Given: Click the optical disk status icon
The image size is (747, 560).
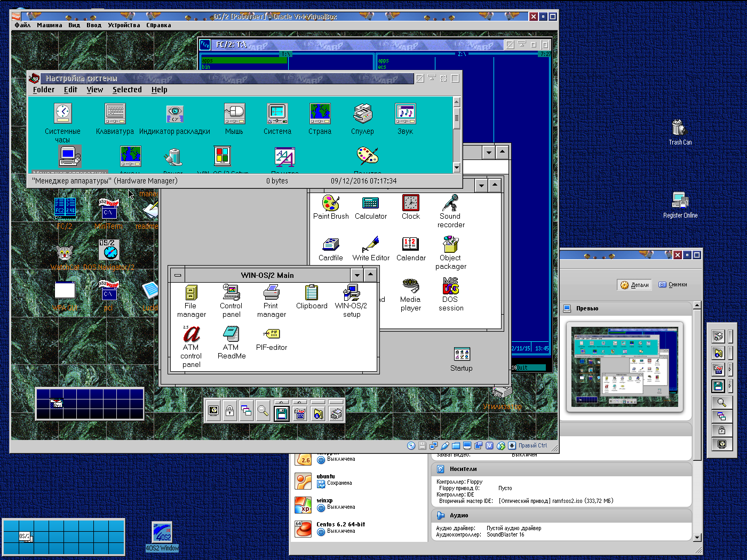Looking at the screenshot, I should (411, 446).
